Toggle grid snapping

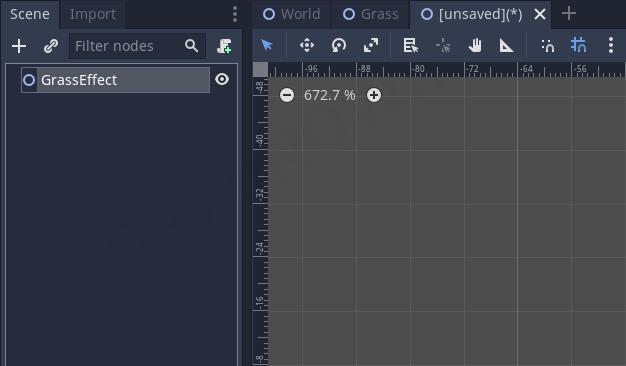click(x=578, y=45)
